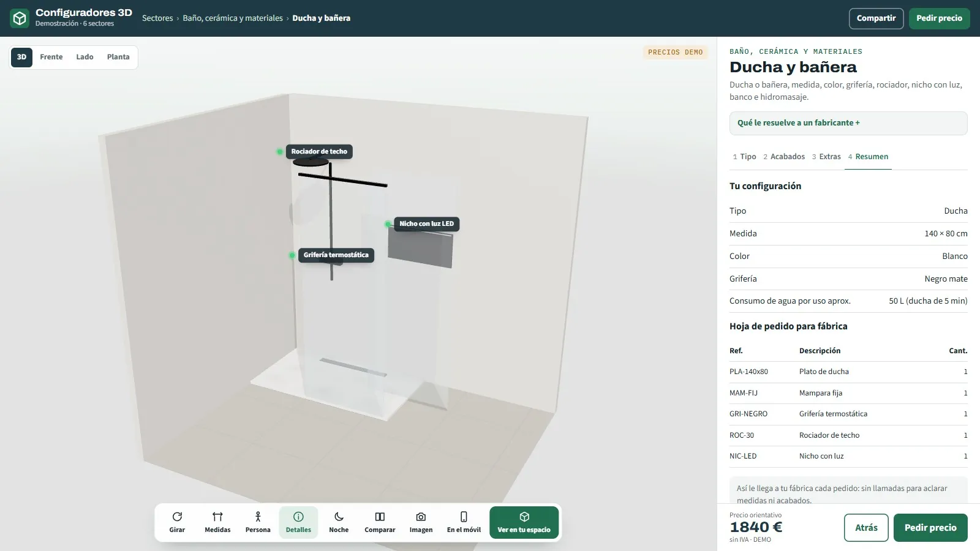The image size is (980, 551).
Task: Click the Configuradores 3D cube logo
Action: 20,18
